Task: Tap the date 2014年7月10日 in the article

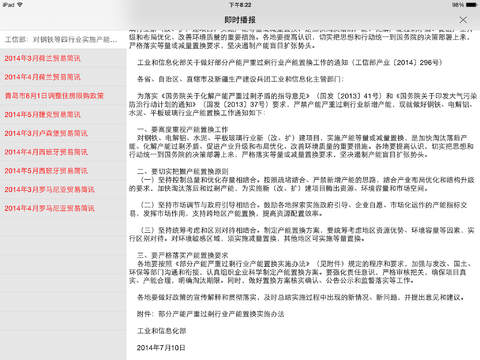Action: pyautogui.click(x=161, y=348)
